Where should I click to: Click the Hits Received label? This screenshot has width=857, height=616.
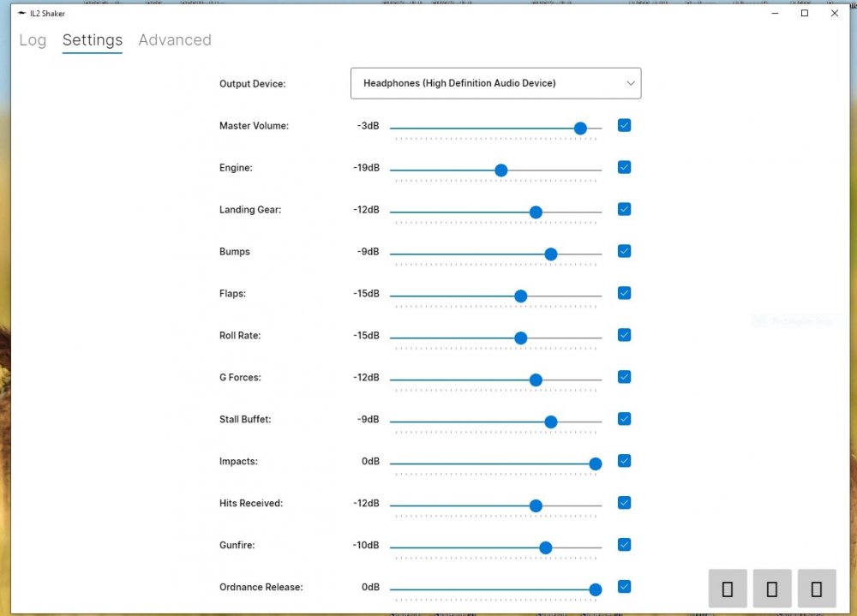pos(251,503)
